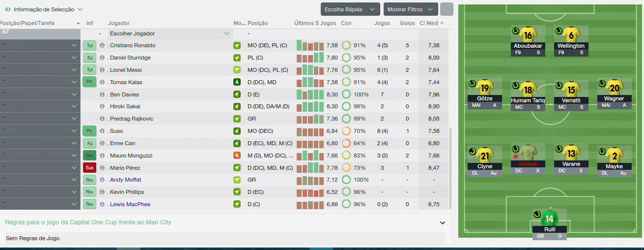Sort by the Jogador column header
This screenshot has width=644, height=250.
[119, 23]
